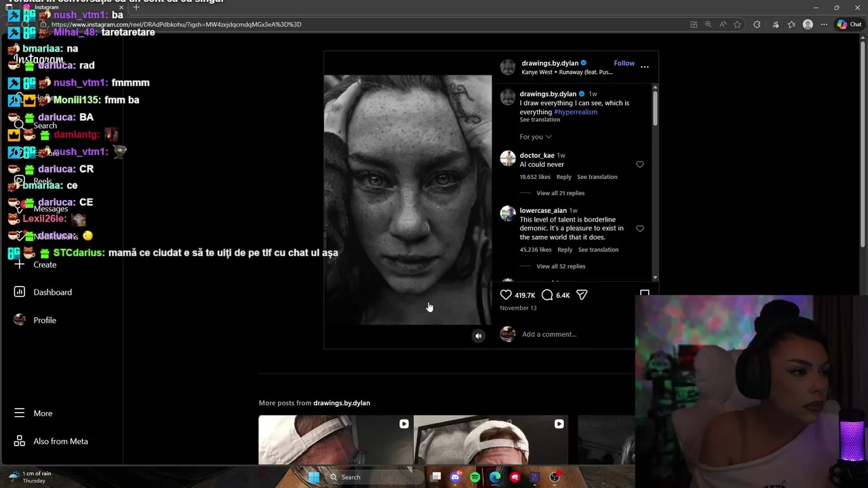Expand the For you comment sorting dropdown

pyautogui.click(x=536, y=137)
